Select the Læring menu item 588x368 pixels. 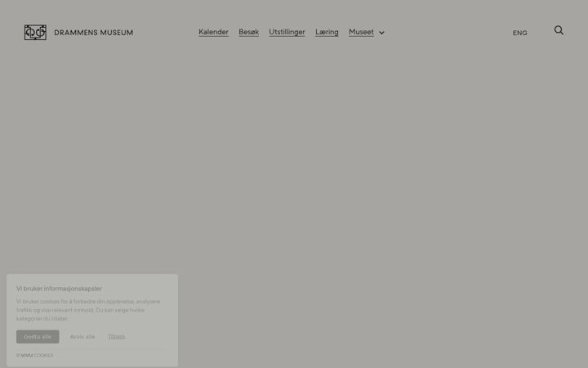click(x=327, y=32)
